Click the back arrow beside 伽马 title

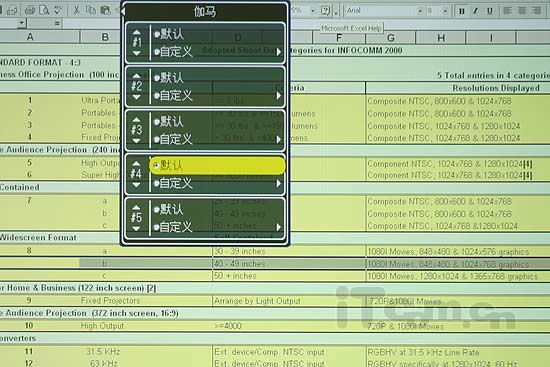tap(123, 12)
